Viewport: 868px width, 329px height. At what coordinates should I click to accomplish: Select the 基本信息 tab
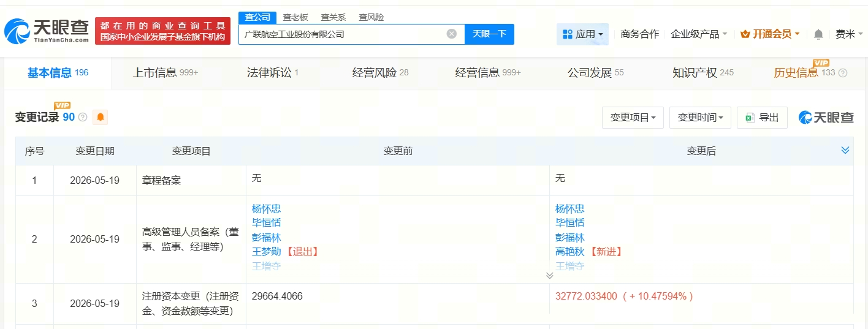(x=58, y=73)
